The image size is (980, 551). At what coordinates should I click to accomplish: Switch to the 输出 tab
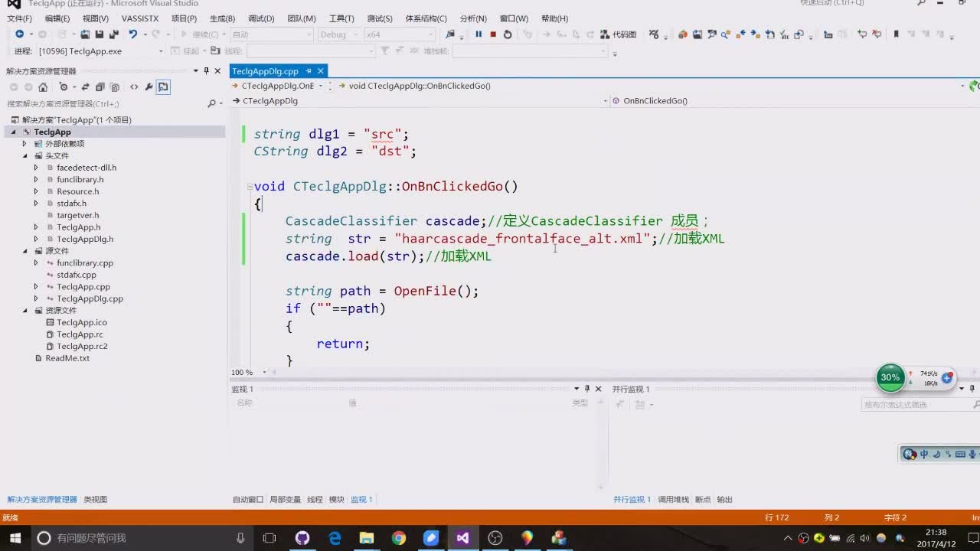(724, 499)
